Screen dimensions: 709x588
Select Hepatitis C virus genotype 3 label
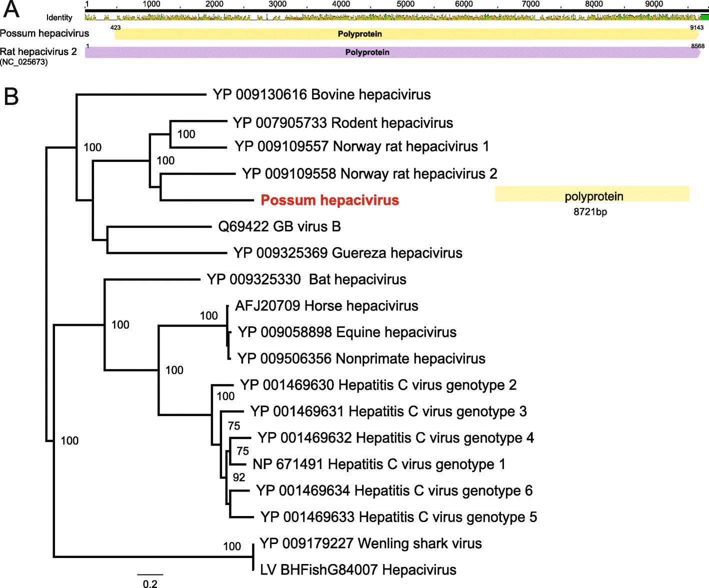coord(388,412)
